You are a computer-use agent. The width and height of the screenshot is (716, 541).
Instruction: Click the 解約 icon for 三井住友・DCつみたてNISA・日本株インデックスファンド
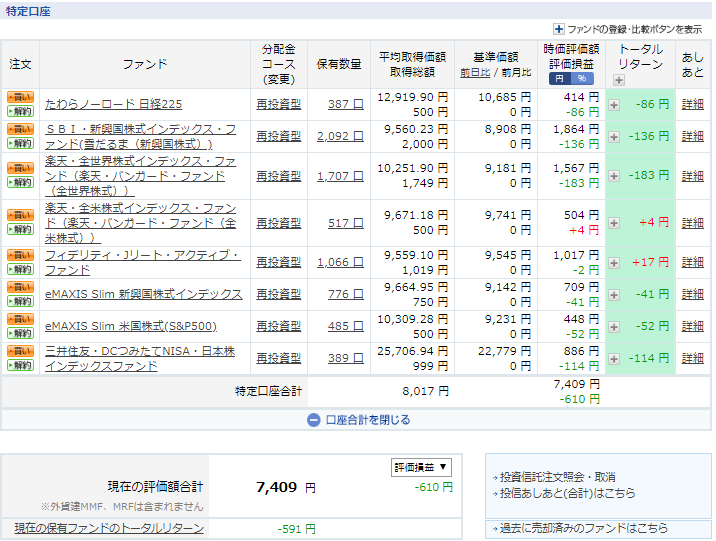coord(20,365)
